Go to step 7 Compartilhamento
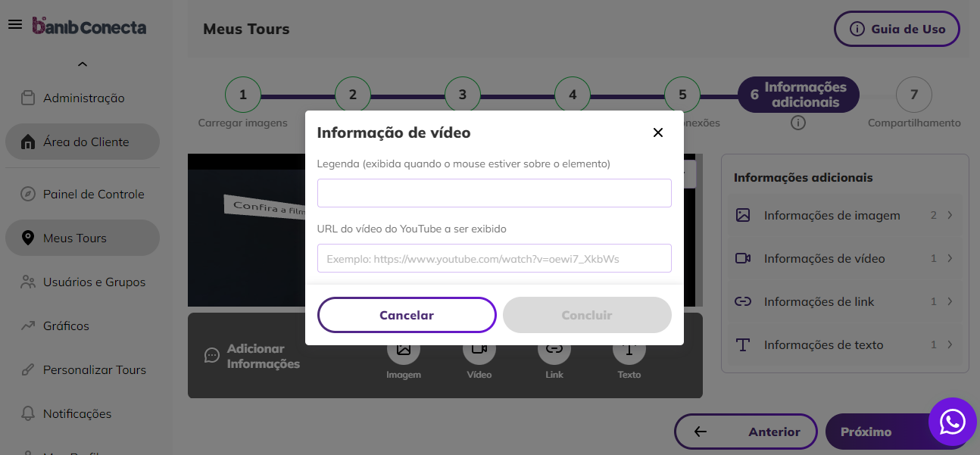This screenshot has height=455, width=980. [x=914, y=95]
